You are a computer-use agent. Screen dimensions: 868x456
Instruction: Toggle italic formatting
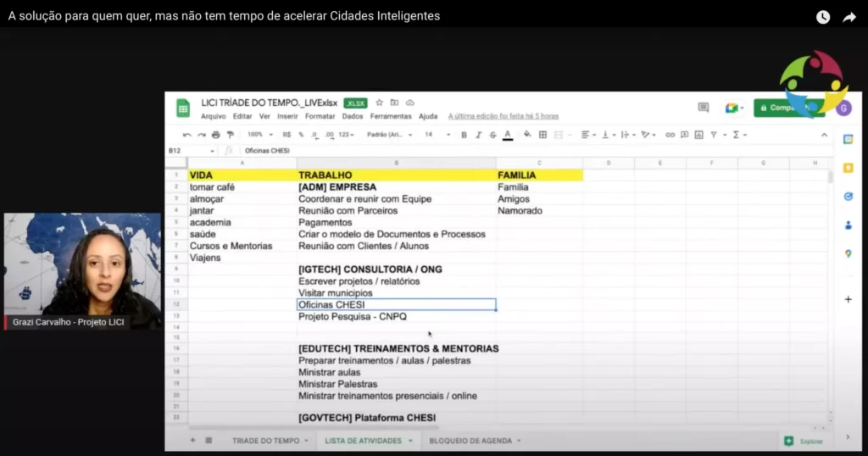[x=478, y=135]
